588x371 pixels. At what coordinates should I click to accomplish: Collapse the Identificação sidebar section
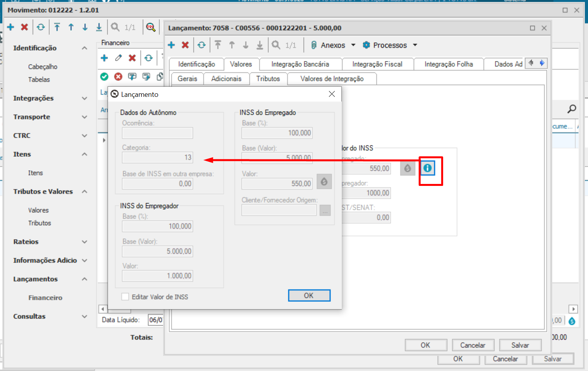(x=84, y=48)
